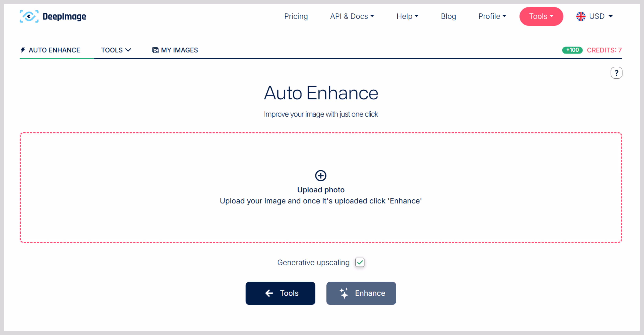Click the DeepImage brand name text
644x335 pixels.
click(x=65, y=16)
